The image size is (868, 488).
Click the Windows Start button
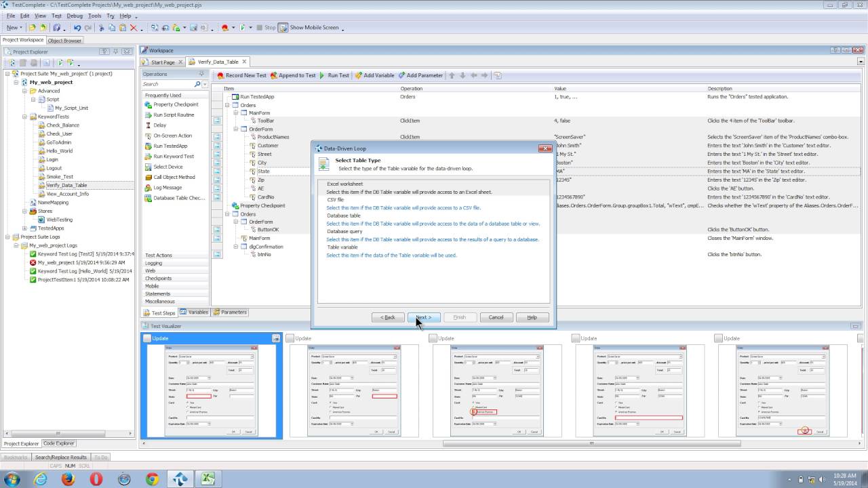click(x=12, y=479)
